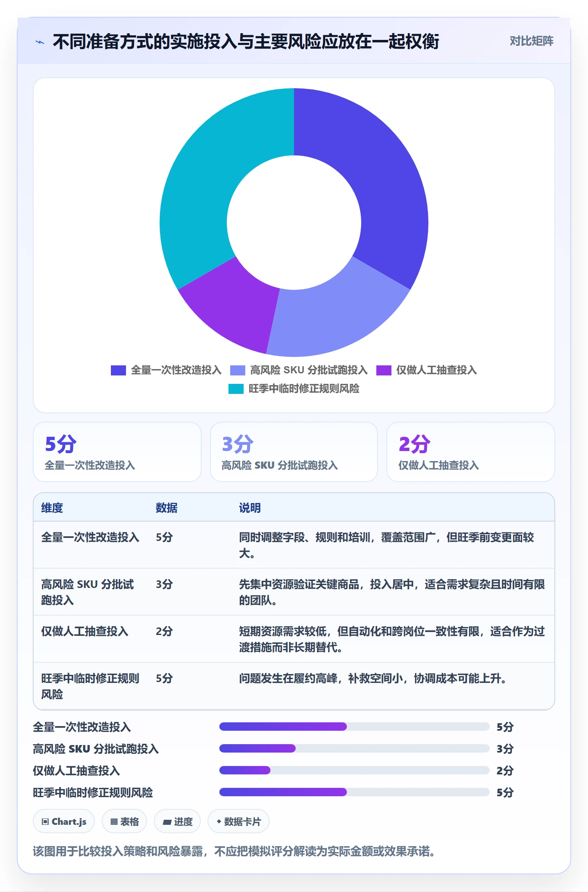This screenshot has width=588, height=892.
Task: Click the 对比矩阵 label in header
Action: (531, 41)
